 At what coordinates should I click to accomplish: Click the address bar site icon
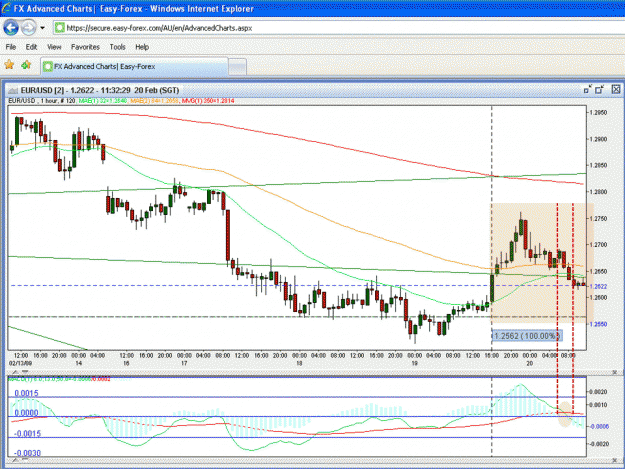(59, 27)
